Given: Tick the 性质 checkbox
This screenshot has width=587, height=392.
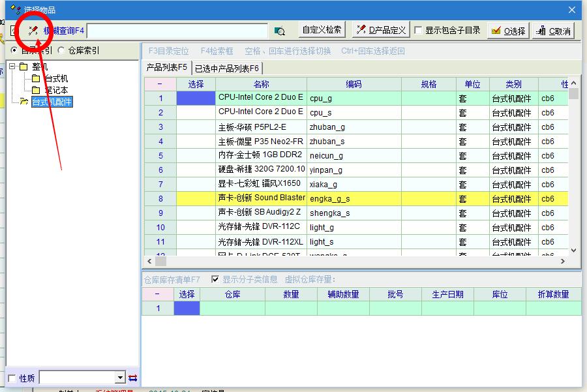Looking at the screenshot, I should (12, 378).
